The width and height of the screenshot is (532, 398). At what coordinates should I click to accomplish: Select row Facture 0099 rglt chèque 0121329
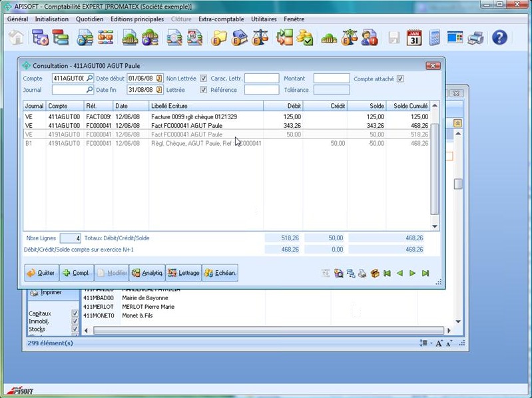(226, 116)
